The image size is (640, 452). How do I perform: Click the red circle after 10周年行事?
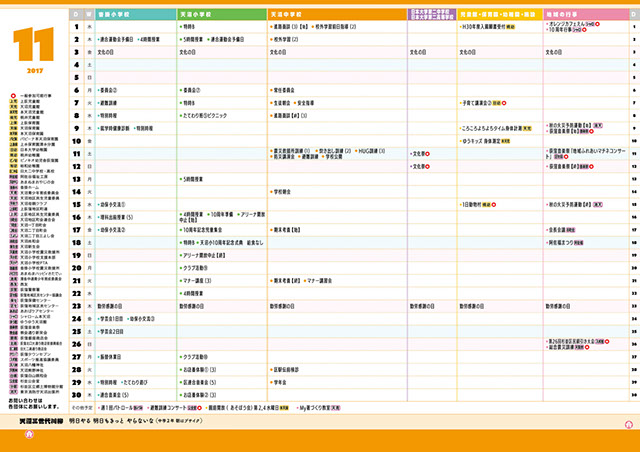pos(584,30)
